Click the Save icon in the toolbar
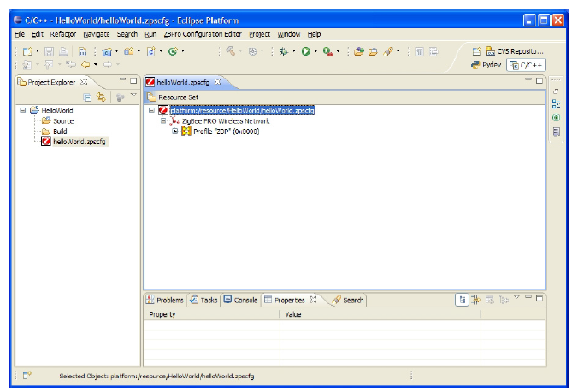Screen dimensions: 572x392 (49, 51)
